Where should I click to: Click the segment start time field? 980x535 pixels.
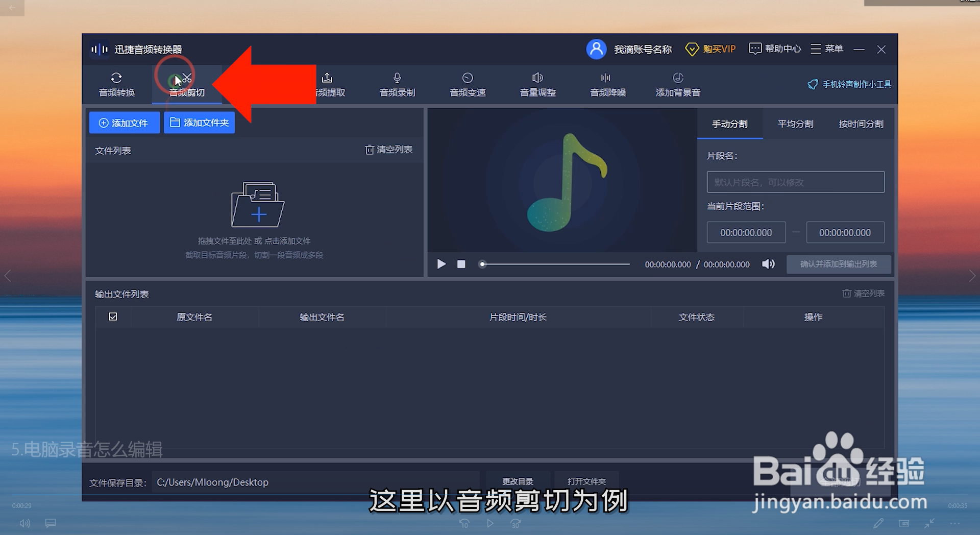pyautogui.click(x=746, y=233)
